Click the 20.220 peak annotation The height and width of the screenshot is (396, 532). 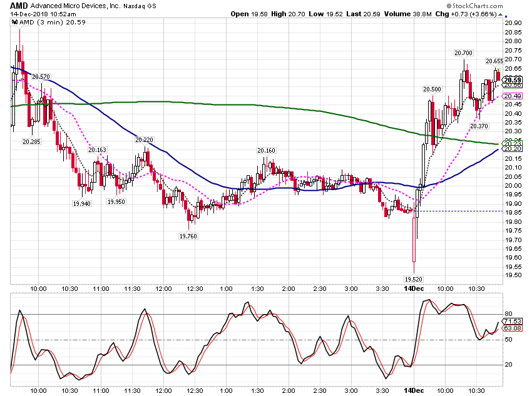pos(144,140)
